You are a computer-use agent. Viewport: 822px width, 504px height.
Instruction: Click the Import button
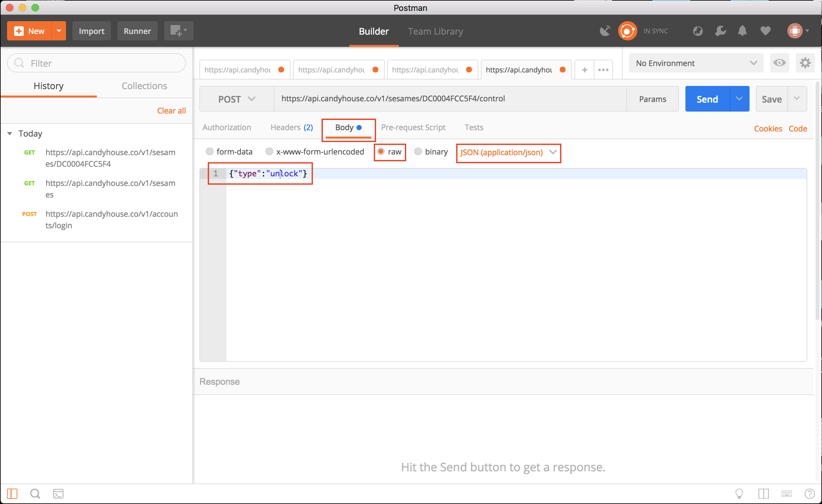pos(91,31)
